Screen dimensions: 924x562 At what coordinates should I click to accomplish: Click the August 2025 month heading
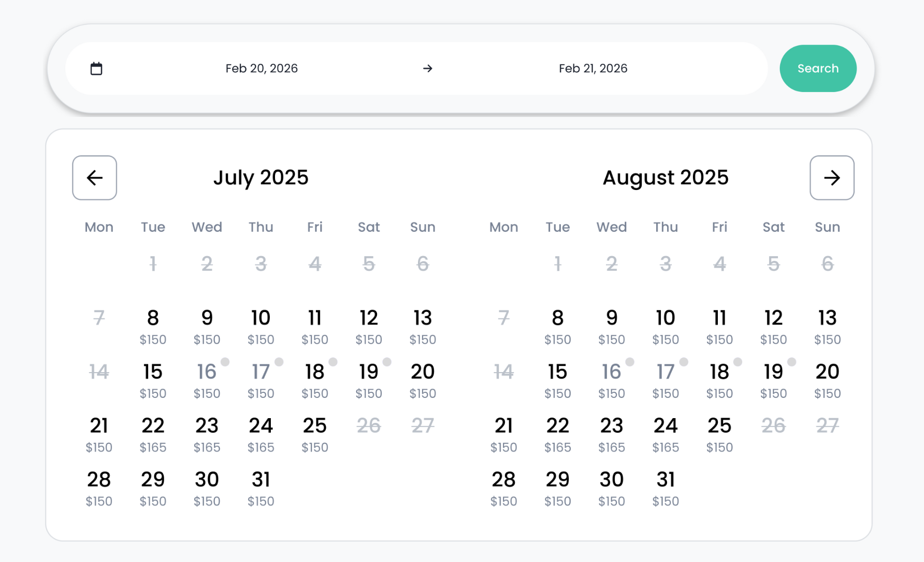(x=666, y=178)
